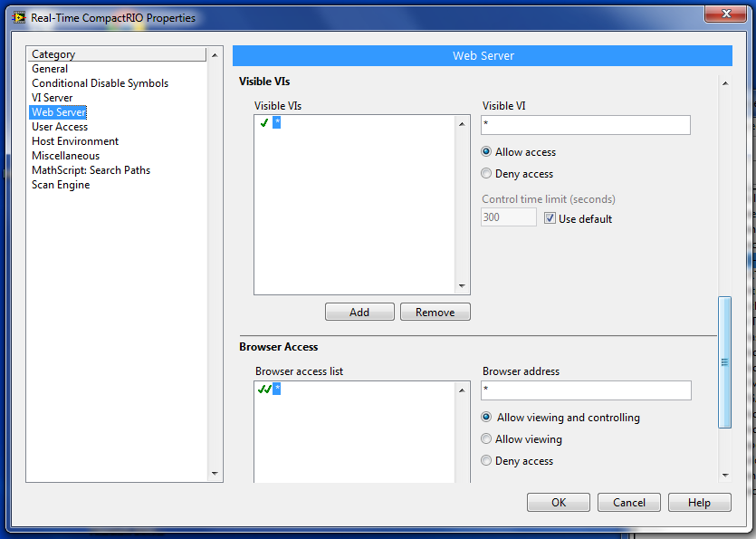Viewport: 756px width, 539px height.
Task: Click the Remove button
Action: 435,312
